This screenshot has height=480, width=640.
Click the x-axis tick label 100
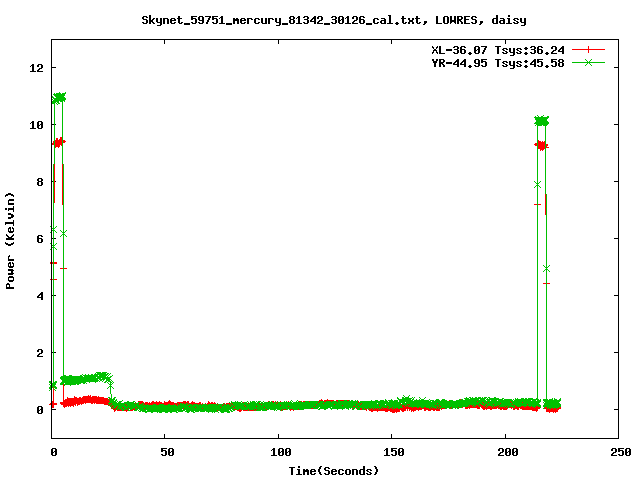[281, 452]
